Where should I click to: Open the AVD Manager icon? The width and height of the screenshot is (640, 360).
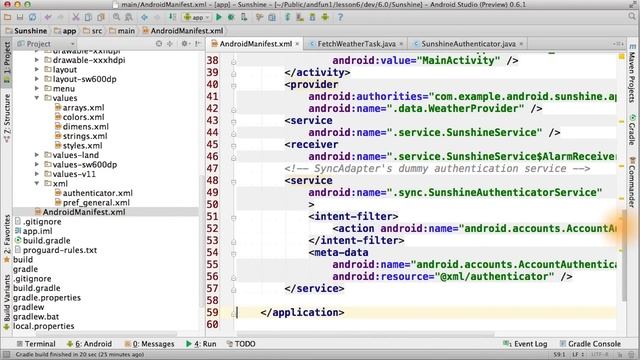click(300, 18)
